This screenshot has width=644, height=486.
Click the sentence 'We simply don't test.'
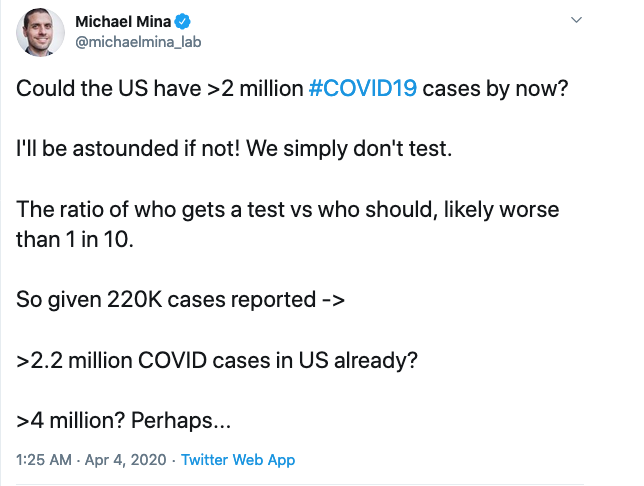[x=349, y=149]
